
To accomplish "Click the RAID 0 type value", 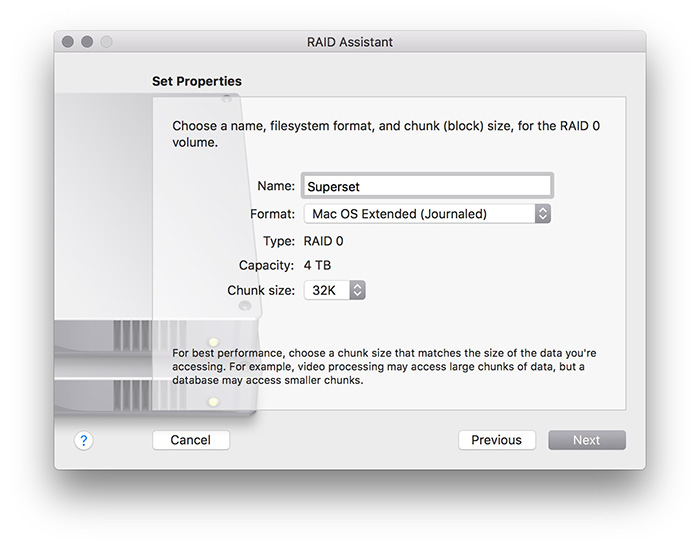I will [x=323, y=241].
